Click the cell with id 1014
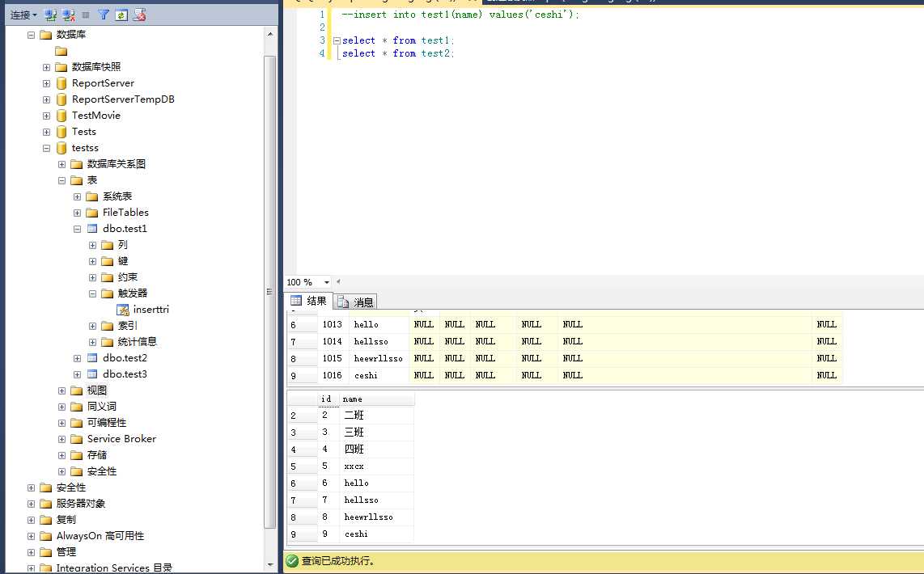 click(333, 341)
